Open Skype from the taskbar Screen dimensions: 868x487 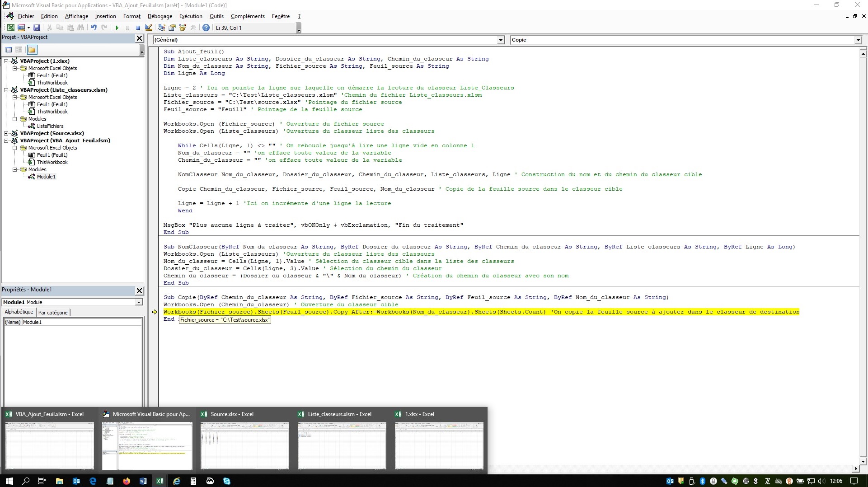click(x=227, y=481)
